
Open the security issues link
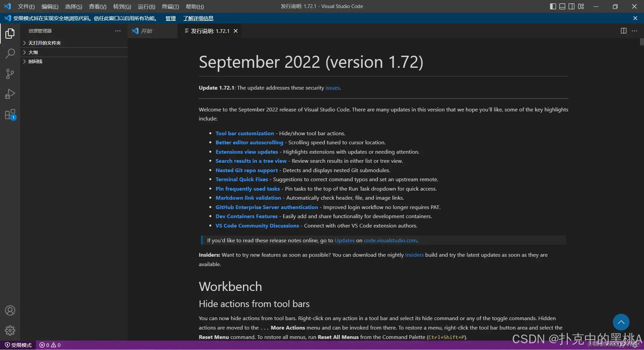[332, 88]
